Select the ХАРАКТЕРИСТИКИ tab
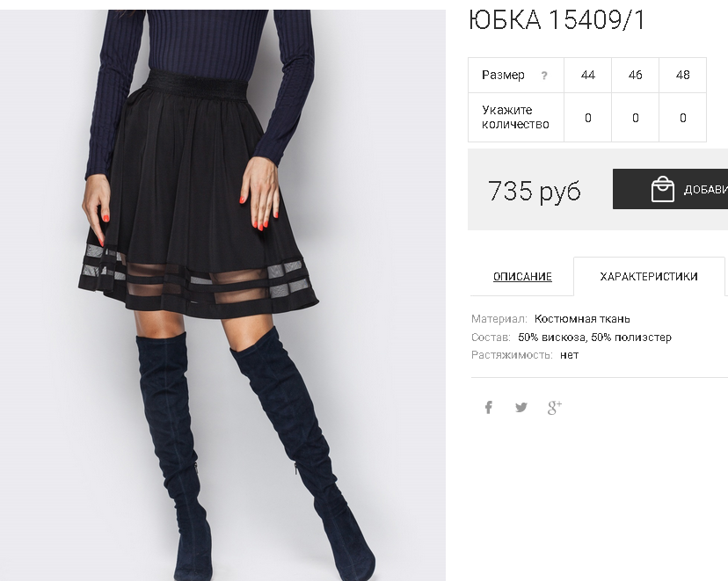 pos(649,277)
